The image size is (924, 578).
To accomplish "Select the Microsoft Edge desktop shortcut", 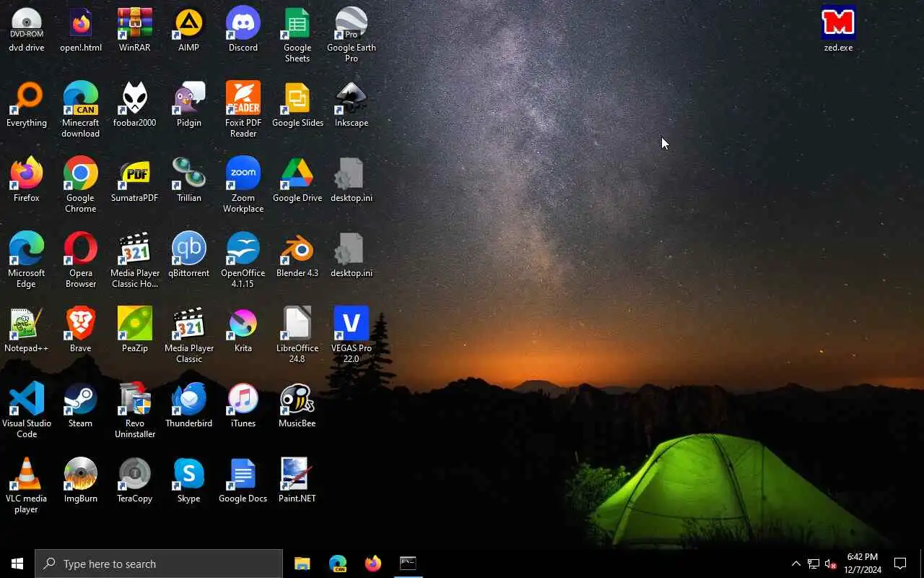I will coord(27,260).
